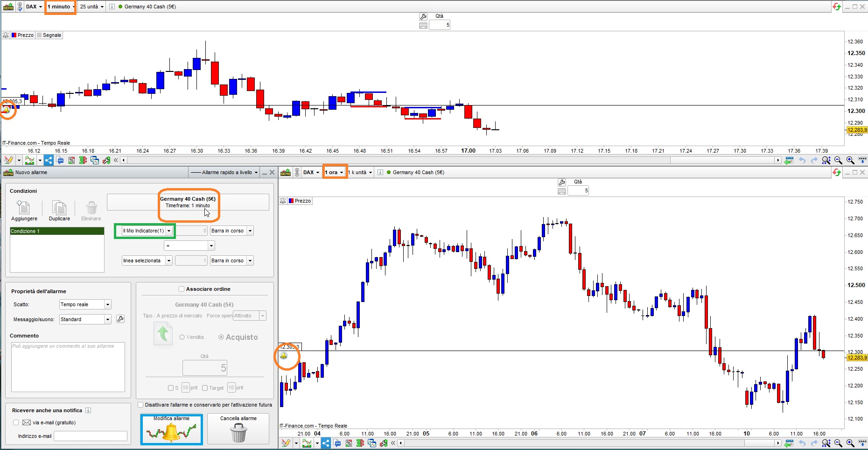Click Cancella allarme button
868x450 pixels.
click(238, 429)
